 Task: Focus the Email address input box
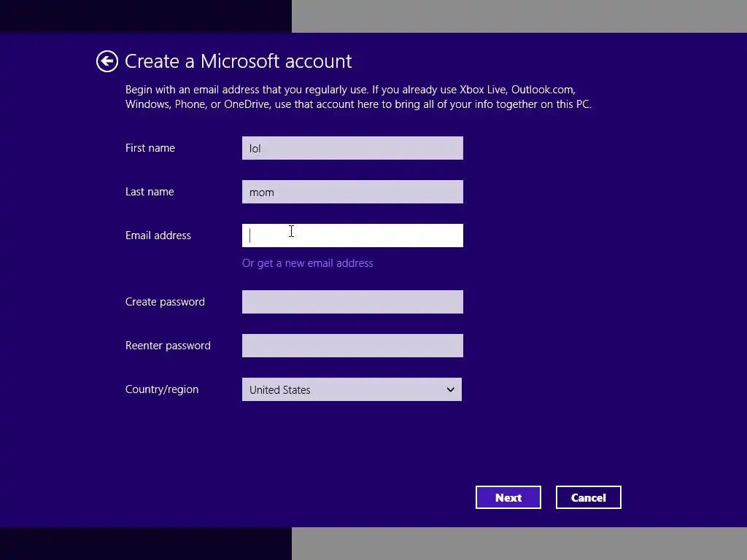pyautogui.click(x=352, y=236)
